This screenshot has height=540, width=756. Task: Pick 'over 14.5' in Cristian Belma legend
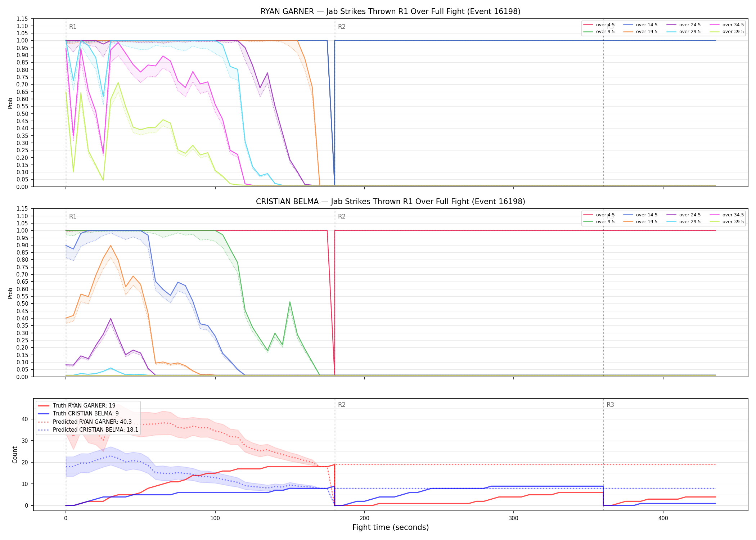pos(640,215)
